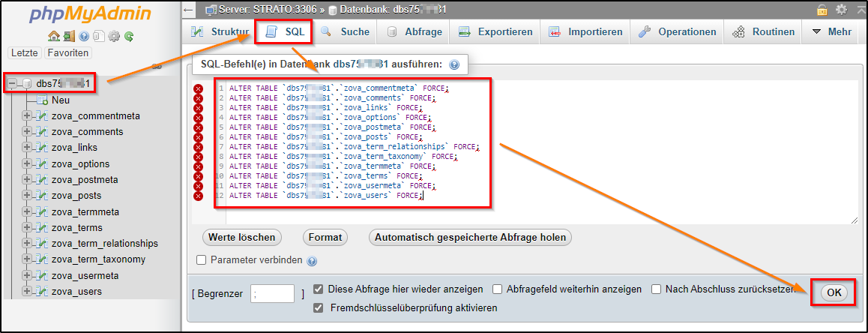
Task: Open zova_usermeta table name in tree
Action: (85, 275)
